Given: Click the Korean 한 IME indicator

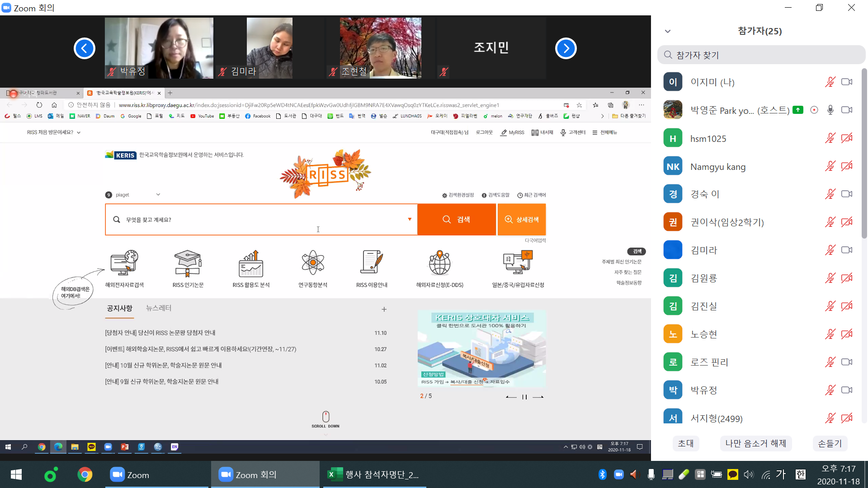Looking at the screenshot, I should [801, 474].
